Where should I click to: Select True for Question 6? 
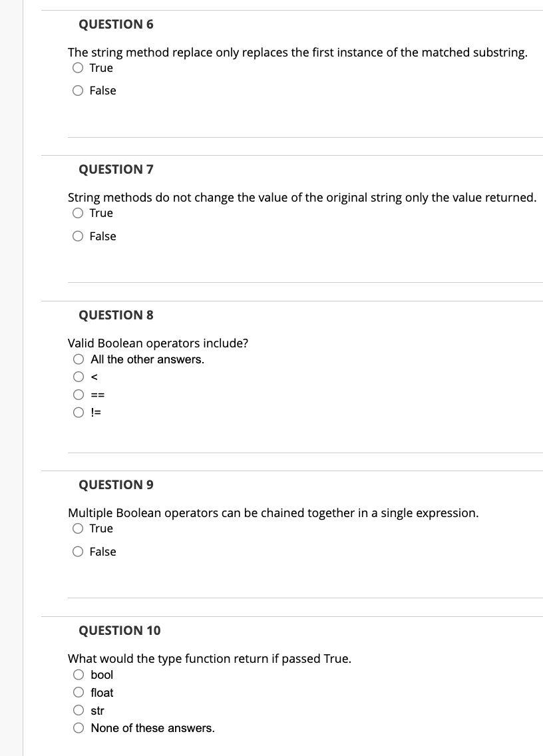tap(78, 67)
